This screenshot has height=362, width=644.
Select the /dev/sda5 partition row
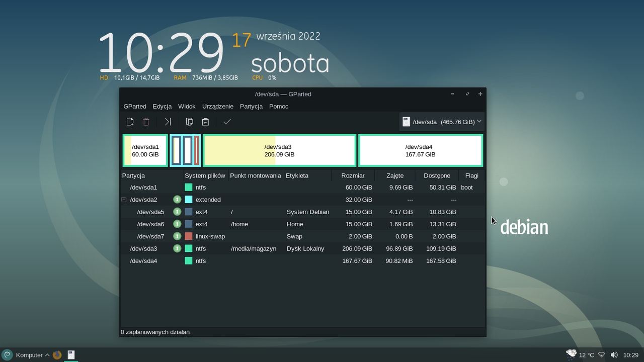302,212
